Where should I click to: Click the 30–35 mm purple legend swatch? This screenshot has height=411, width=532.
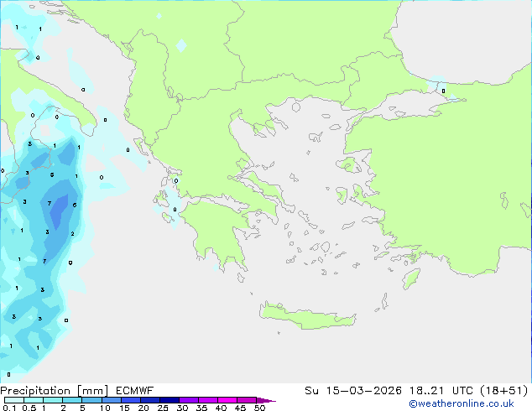tap(188, 400)
